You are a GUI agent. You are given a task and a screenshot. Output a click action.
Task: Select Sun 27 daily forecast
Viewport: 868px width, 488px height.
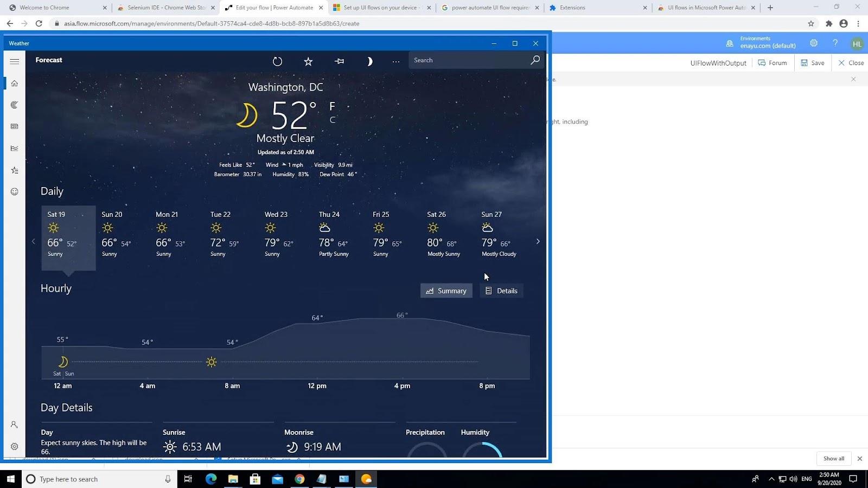[502, 237]
